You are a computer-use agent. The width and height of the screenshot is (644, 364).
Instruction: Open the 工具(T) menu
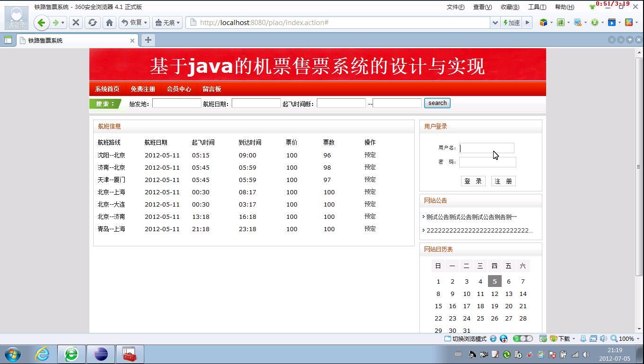coord(537,7)
